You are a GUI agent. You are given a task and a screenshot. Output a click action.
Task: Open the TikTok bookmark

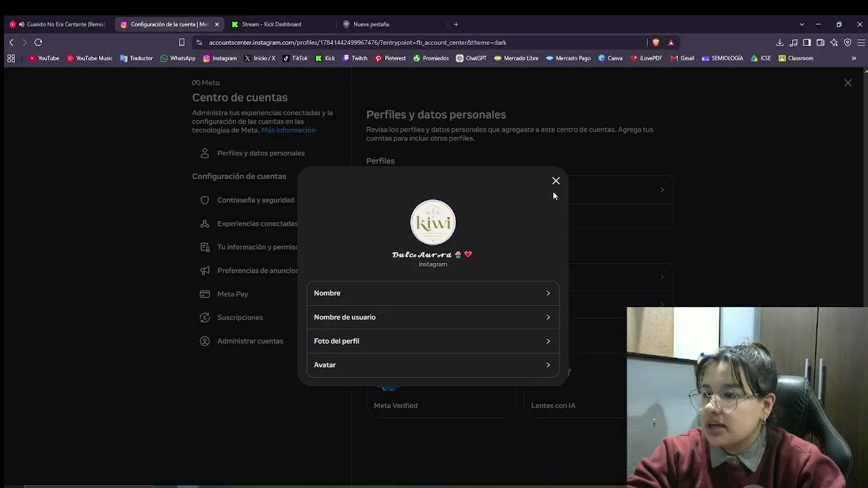tap(295, 58)
